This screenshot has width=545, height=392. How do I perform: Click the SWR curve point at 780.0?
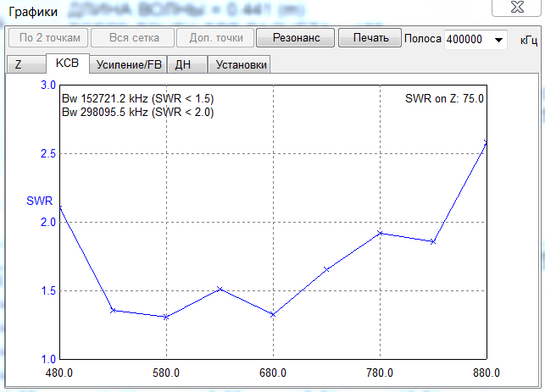click(380, 234)
